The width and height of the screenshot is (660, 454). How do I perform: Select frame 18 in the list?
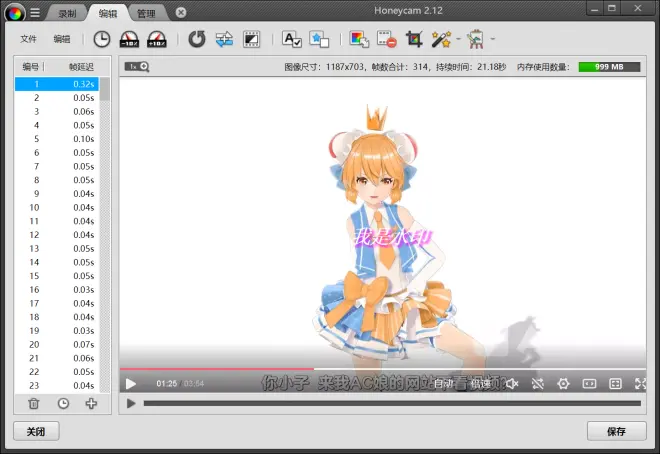click(x=57, y=317)
